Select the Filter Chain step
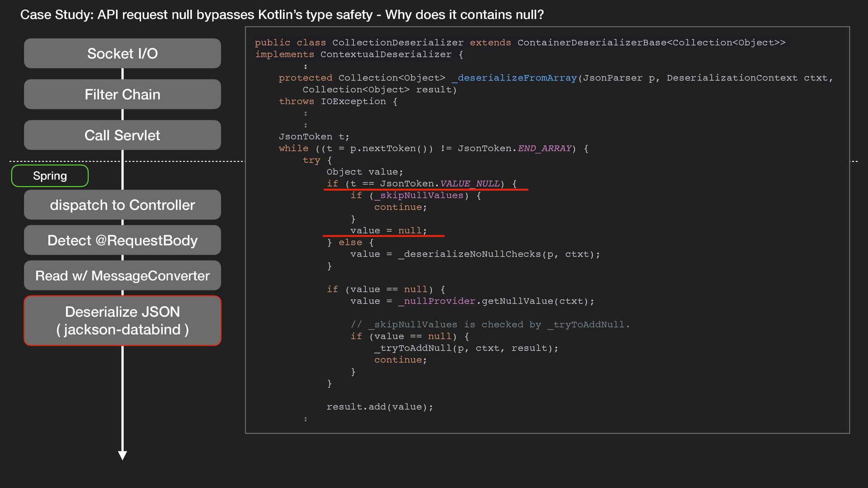This screenshot has width=868, height=488. 122,94
